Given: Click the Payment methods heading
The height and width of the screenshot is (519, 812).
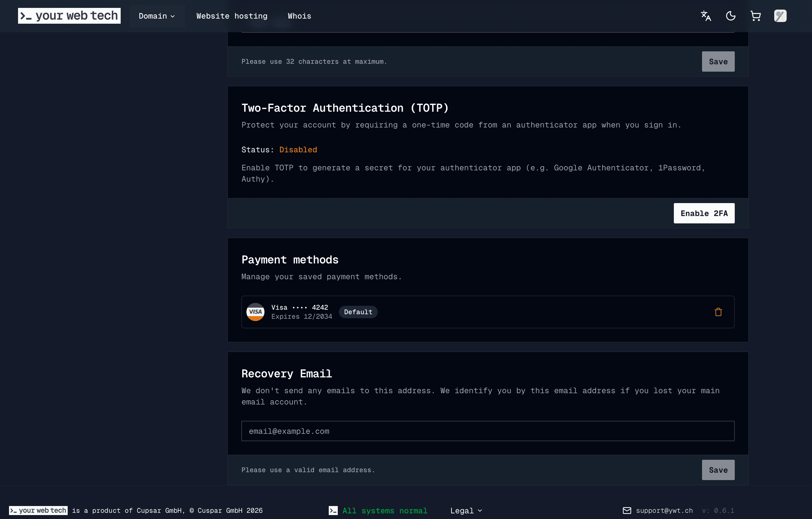Looking at the screenshot, I should [x=290, y=260].
